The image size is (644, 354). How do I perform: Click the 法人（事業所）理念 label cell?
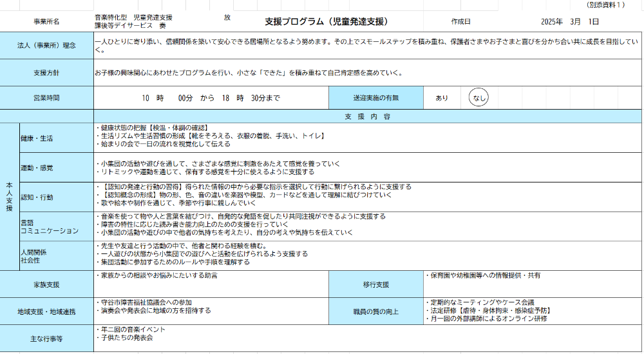click(46, 45)
